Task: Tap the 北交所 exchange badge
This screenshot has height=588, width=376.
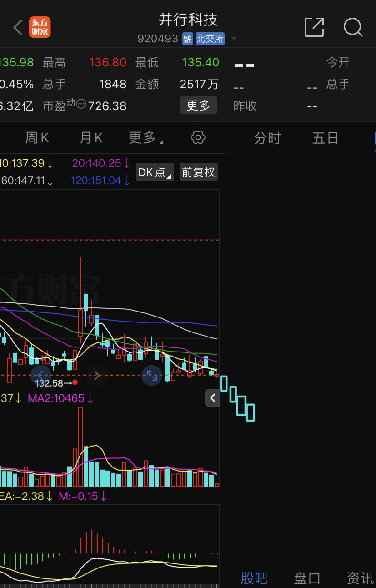Action: [x=210, y=39]
